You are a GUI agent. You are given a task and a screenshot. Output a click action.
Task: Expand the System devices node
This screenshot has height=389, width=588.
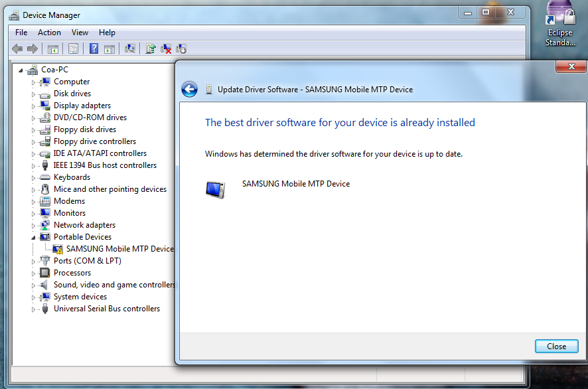[x=33, y=297]
